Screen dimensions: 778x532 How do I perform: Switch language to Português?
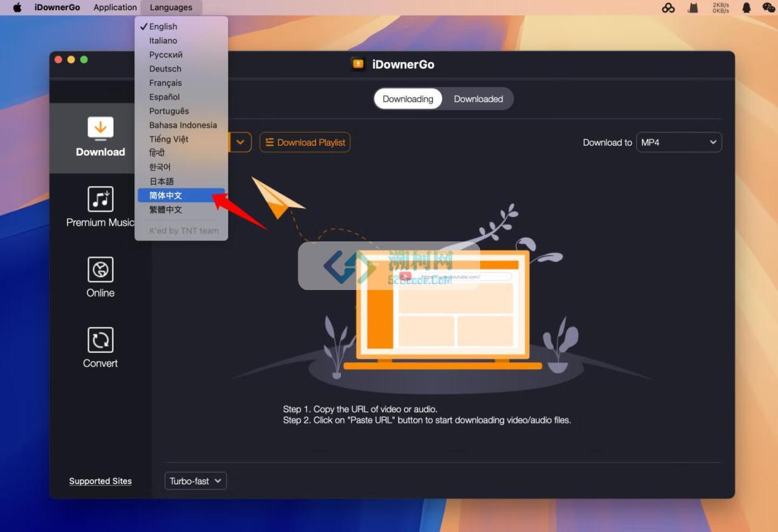pyautogui.click(x=181, y=111)
